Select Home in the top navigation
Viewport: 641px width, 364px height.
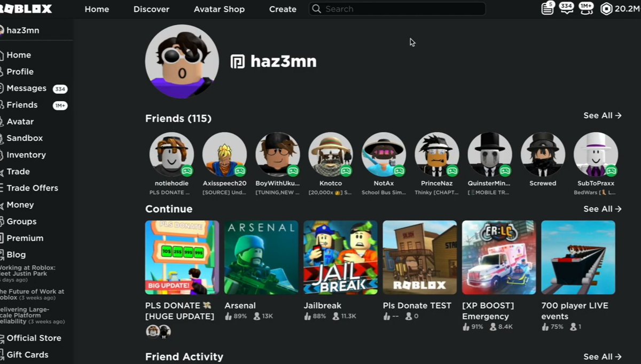point(97,9)
